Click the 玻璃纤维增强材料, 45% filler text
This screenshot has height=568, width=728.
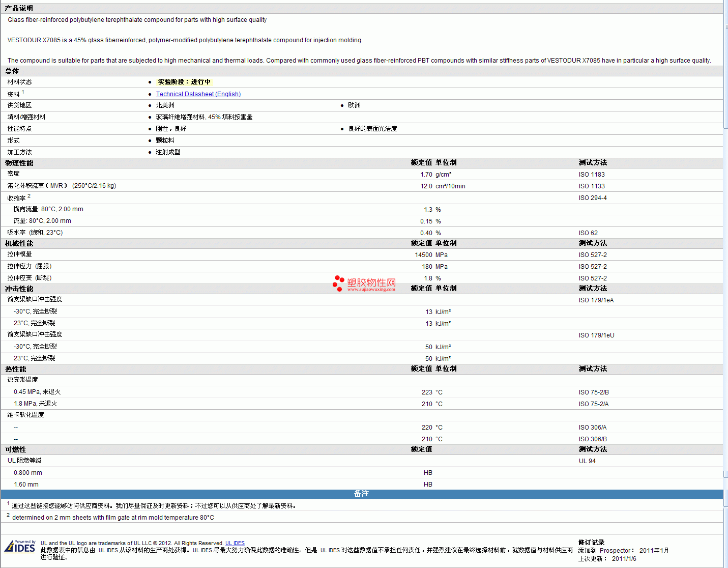tap(204, 117)
